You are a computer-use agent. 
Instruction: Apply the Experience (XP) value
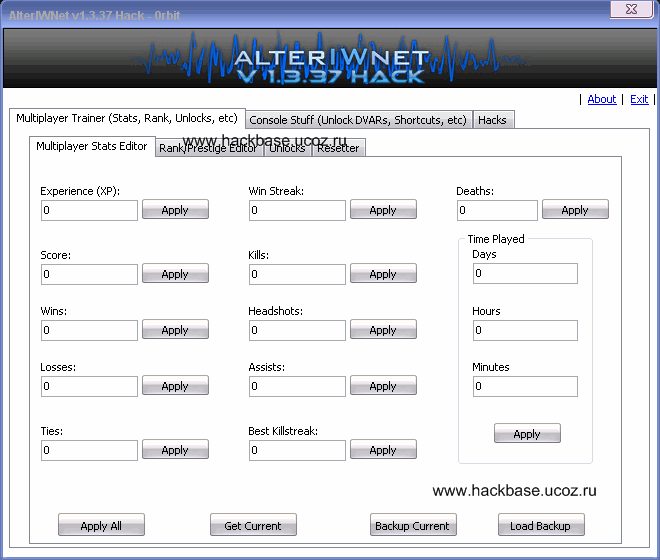click(175, 210)
